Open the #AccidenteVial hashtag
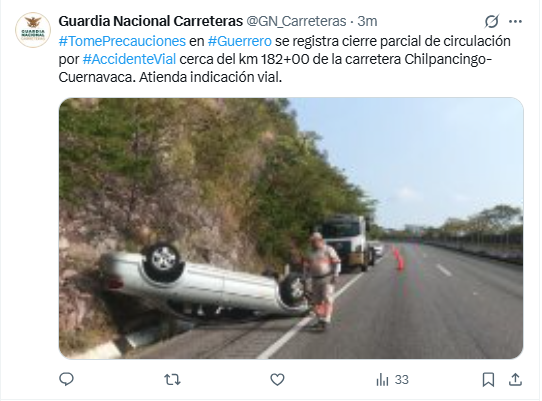 (129, 59)
